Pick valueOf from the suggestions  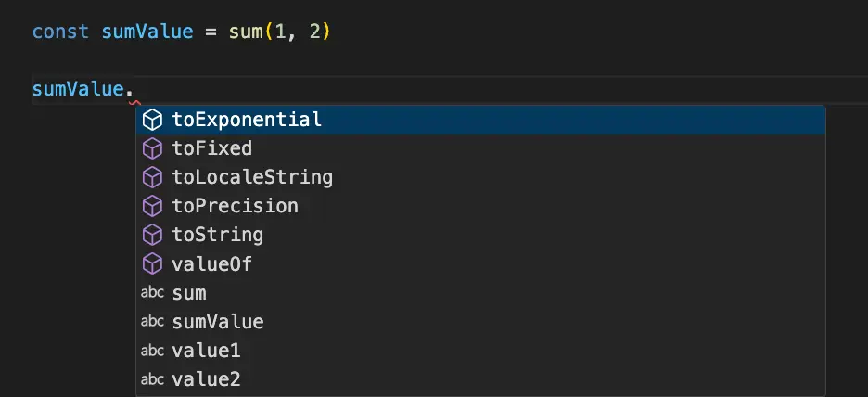click(211, 264)
